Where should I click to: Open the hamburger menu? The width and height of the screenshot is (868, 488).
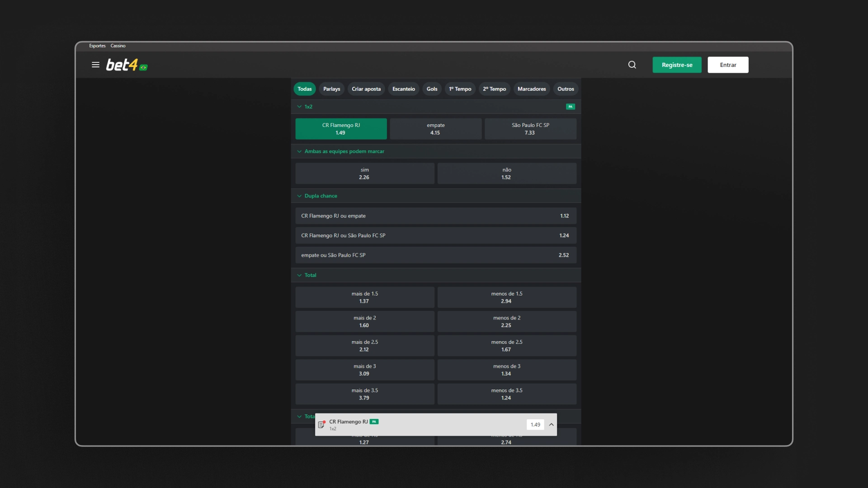coord(95,65)
